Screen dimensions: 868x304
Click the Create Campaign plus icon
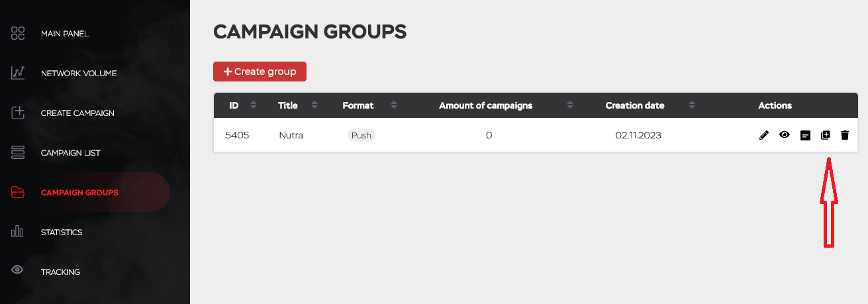pyautogui.click(x=18, y=113)
